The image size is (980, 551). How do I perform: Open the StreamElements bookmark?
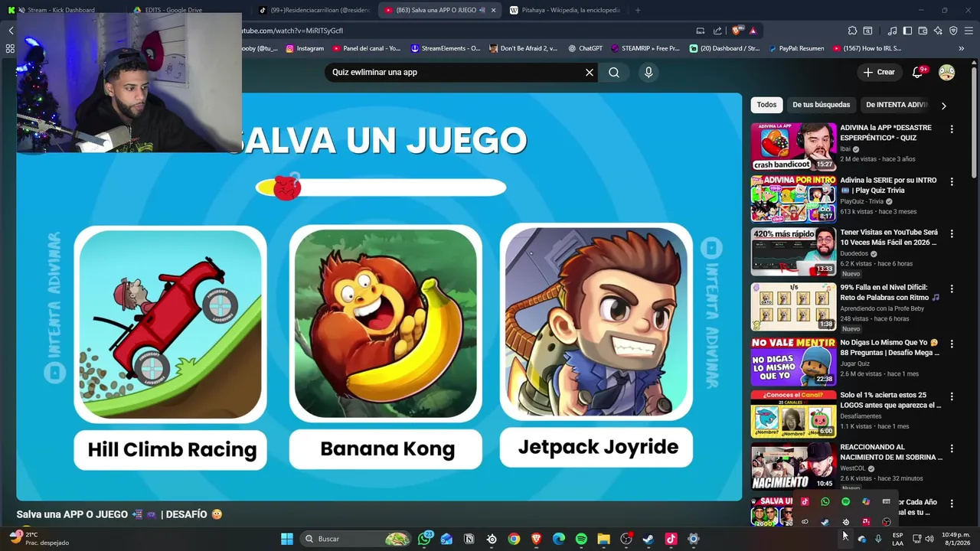pyautogui.click(x=445, y=48)
